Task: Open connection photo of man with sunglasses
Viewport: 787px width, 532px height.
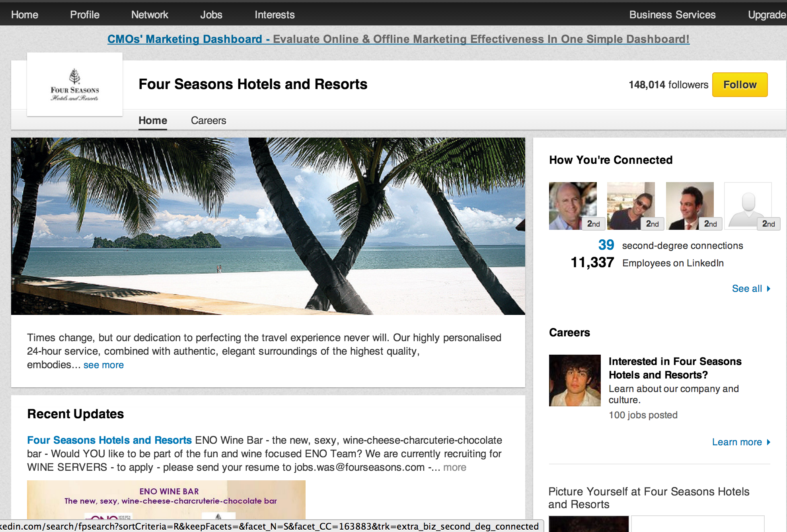Action: tap(631, 206)
